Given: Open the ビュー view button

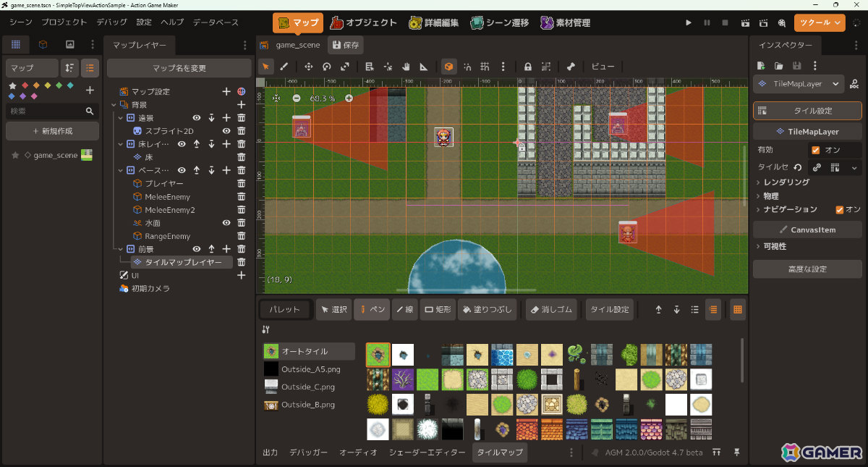Looking at the screenshot, I should click(603, 67).
